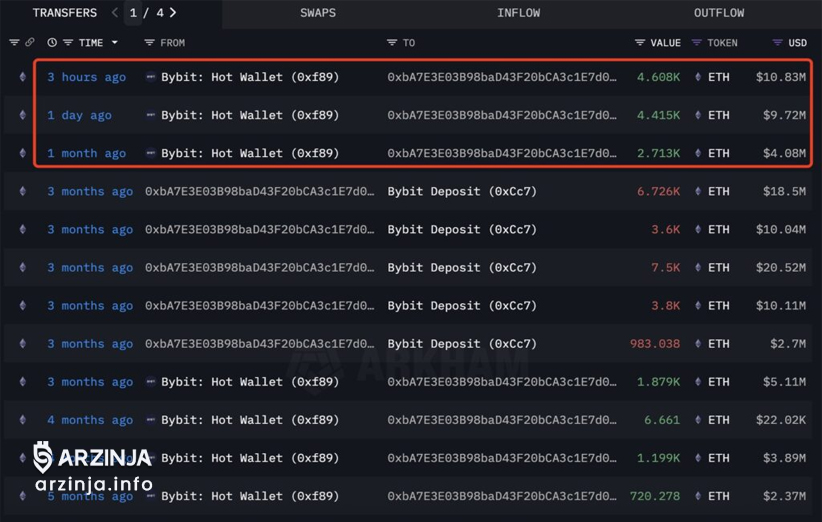Click the $20.52M USD amount

[781, 268]
